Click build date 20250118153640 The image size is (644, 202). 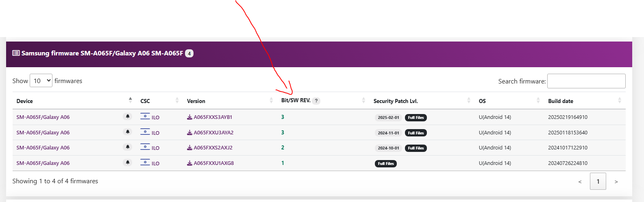pyautogui.click(x=568, y=132)
